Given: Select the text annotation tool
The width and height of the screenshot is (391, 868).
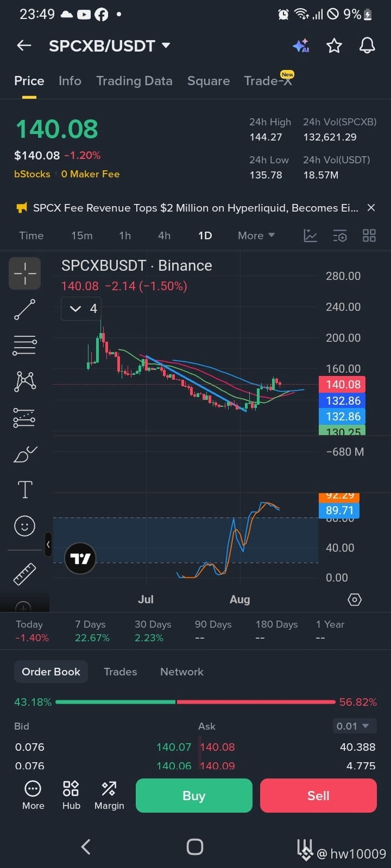Looking at the screenshot, I should coord(25,489).
